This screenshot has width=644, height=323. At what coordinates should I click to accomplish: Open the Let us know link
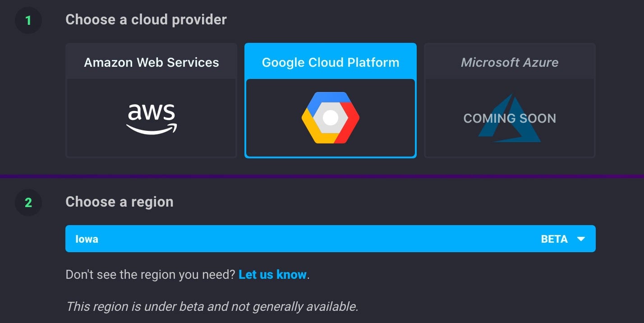[x=272, y=274]
